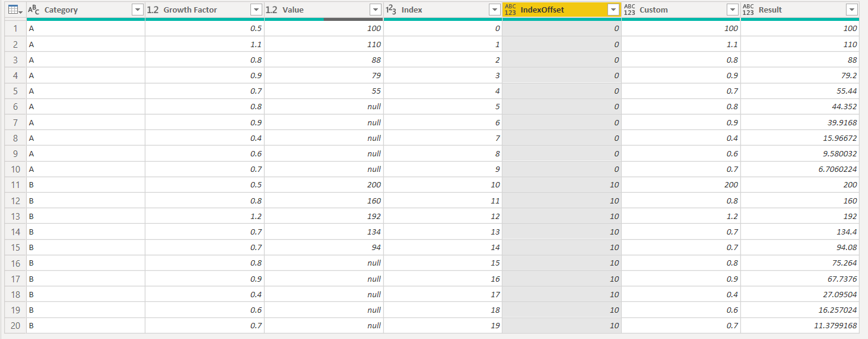Select the Category column header
The height and width of the screenshot is (339, 868).
click(86, 10)
